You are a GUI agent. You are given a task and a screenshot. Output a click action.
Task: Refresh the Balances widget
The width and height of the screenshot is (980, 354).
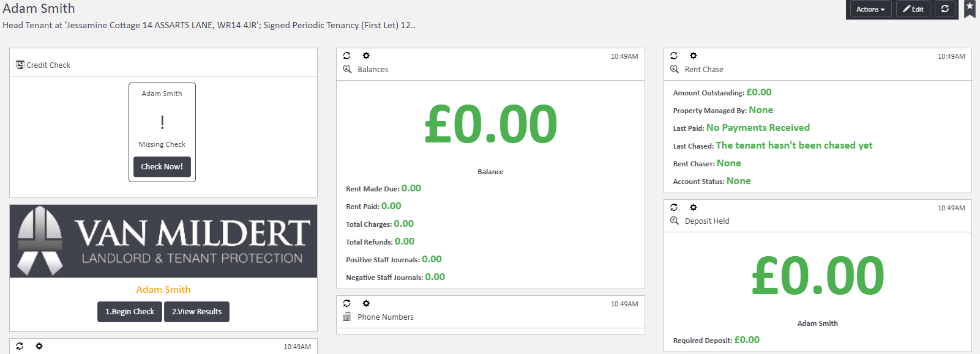[346, 56]
